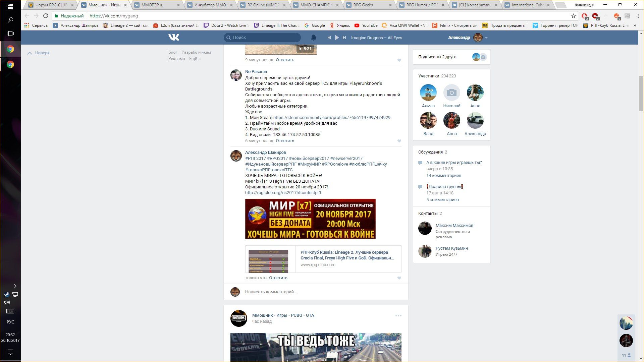Show more bookmarks with the chevron
Viewport: 644px width, 362px height.
(635, 25)
